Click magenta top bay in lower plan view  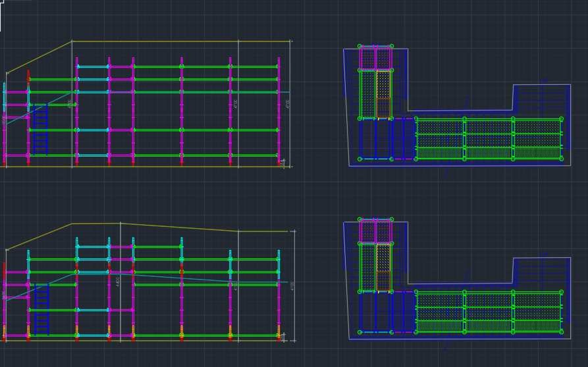pyautogui.click(x=375, y=232)
